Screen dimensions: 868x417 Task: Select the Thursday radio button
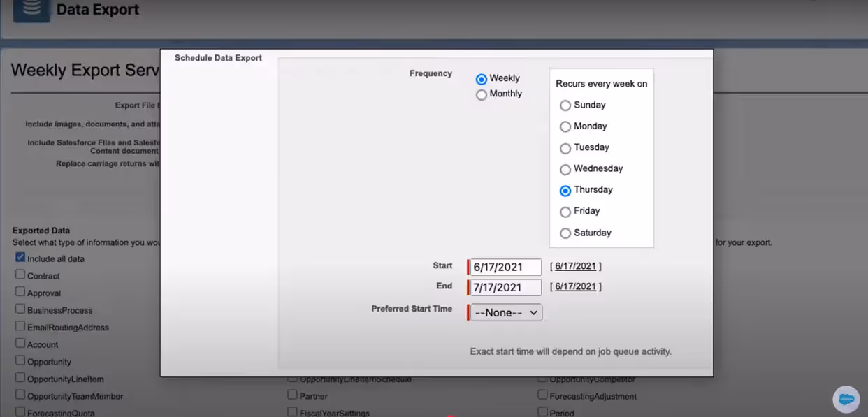pos(565,190)
